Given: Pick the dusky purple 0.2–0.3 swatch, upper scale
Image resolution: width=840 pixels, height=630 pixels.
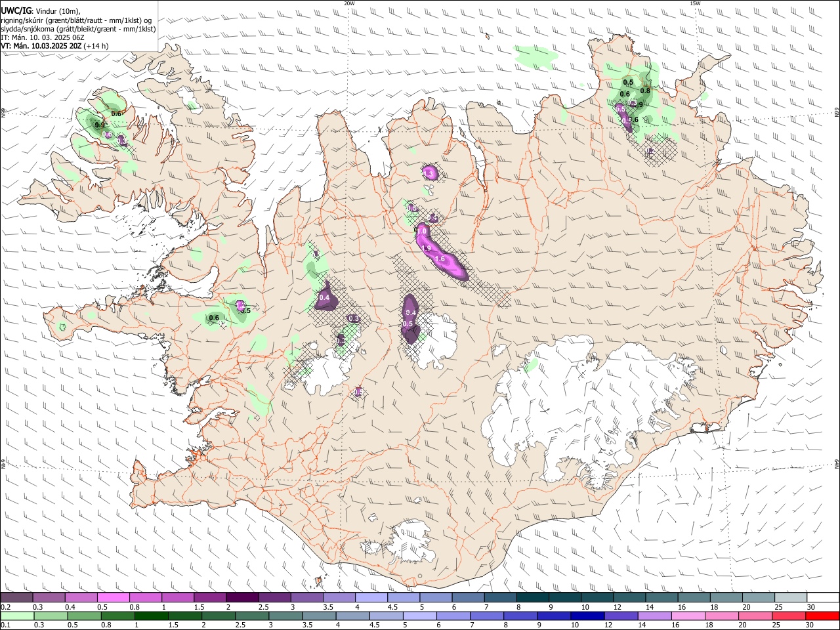Looking at the screenshot, I should tap(17, 598).
